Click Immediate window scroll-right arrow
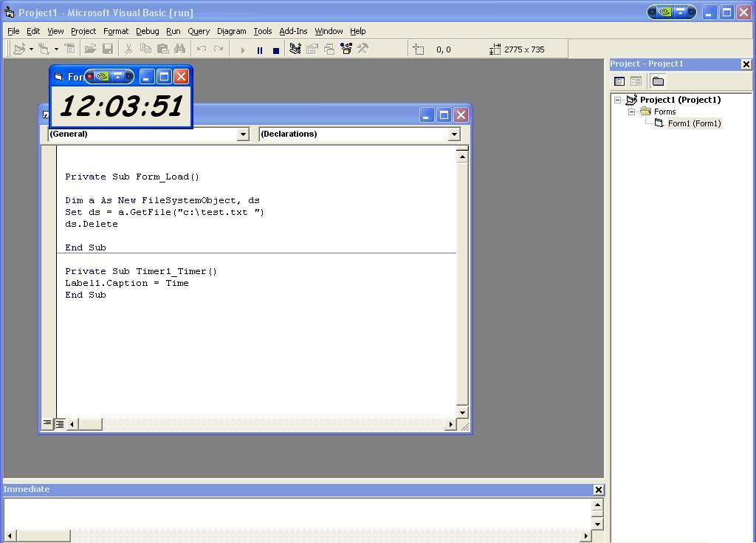This screenshot has height=543, width=756. click(585, 536)
